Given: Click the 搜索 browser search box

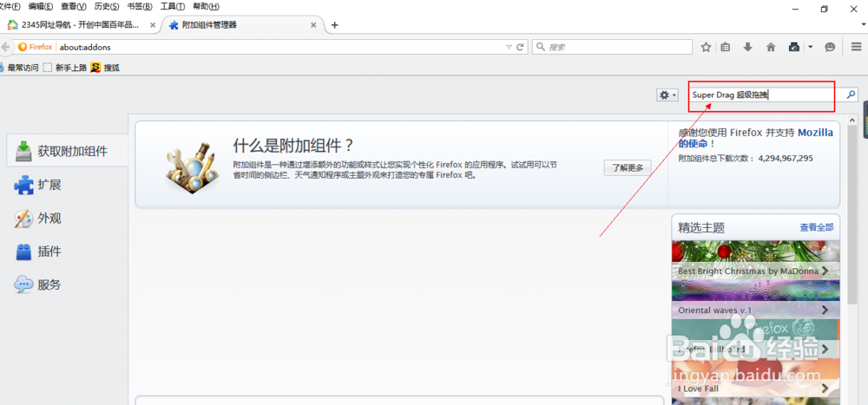Looking at the screenshot, I should coord(612,47).
